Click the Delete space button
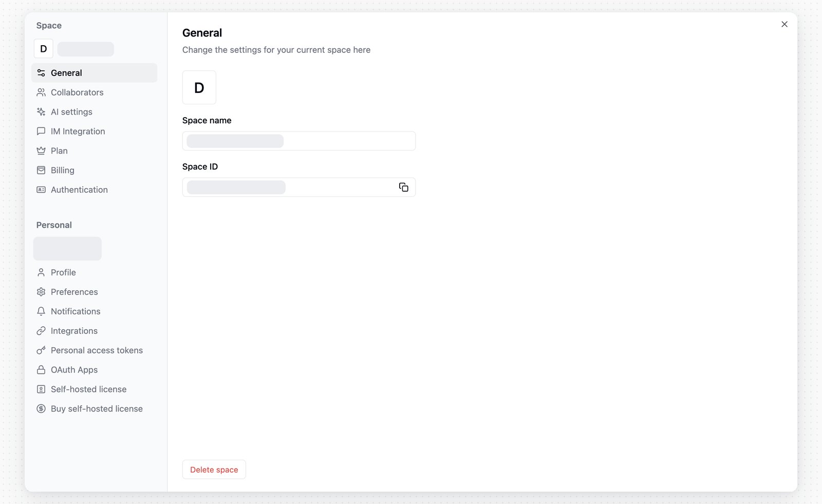822x504 pixels. pyautogui.click(x=214, y=470)
